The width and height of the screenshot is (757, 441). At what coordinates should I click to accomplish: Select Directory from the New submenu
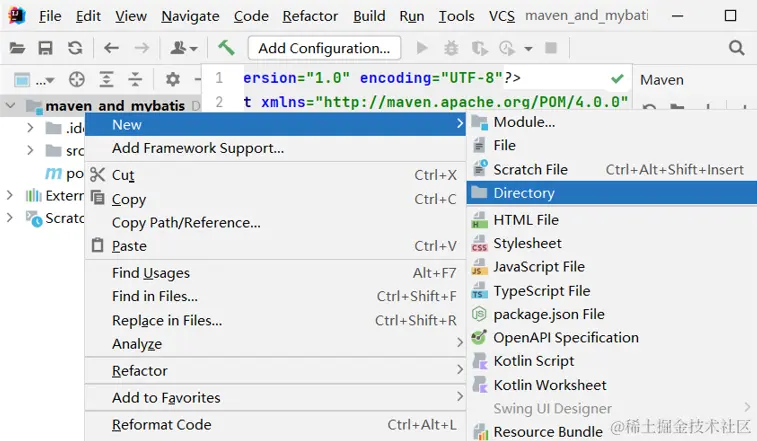click(x=523, y=193)
